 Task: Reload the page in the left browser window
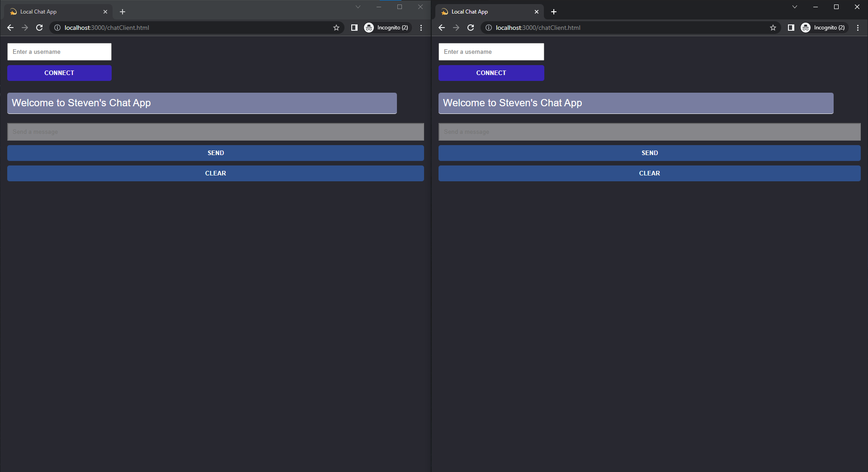click(x=39, y=28)
